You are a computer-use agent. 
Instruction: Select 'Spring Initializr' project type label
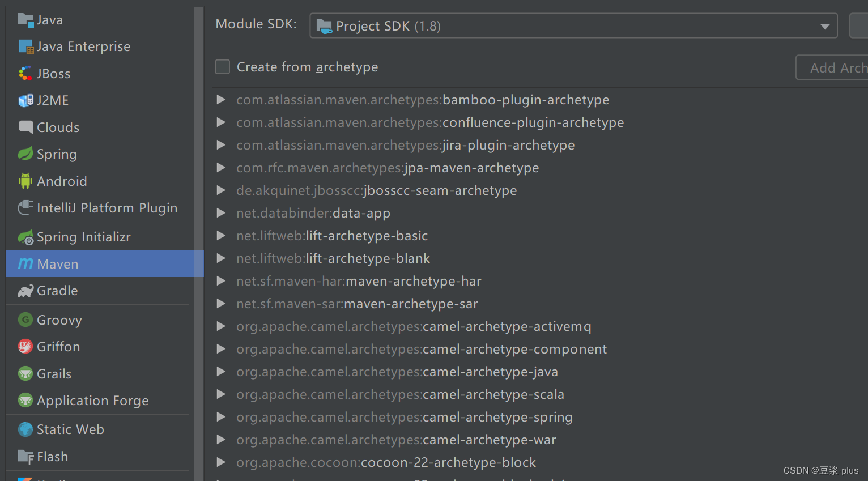[x=84, y=237]
